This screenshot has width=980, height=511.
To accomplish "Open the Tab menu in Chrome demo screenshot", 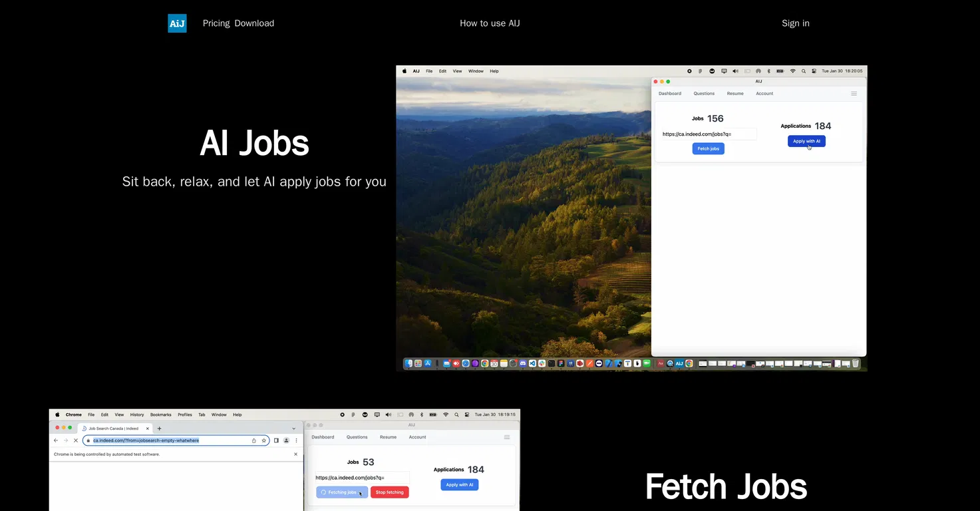I will 202,415.
